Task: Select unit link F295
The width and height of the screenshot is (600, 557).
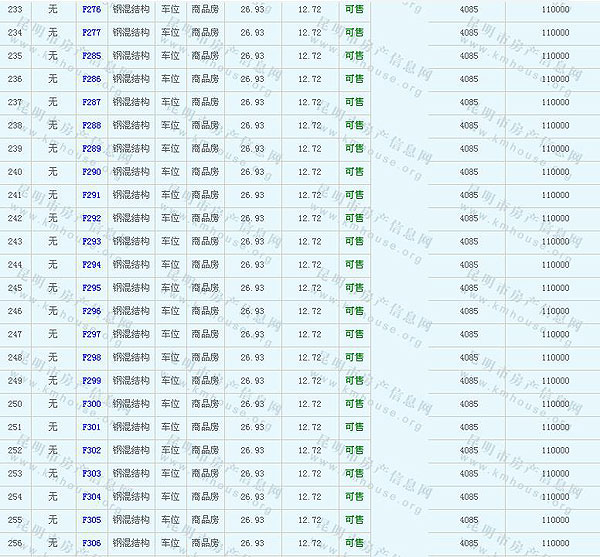Action: [91, 288]
